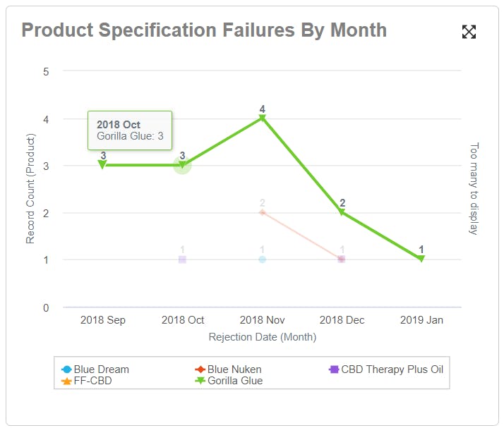Screen dimensions: 504x428
Task: Click Gorilla Glue triangle at 2018 Dec
Action: (x=342, y=212)
